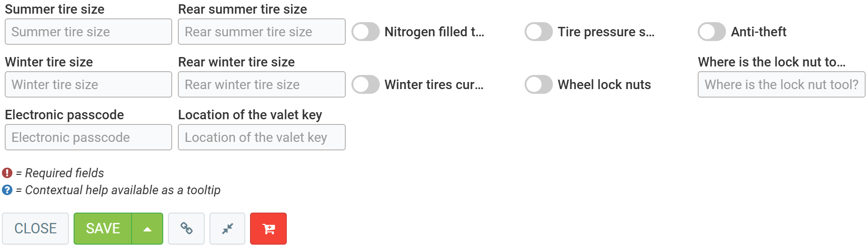The width and height of the screenshot is (868, 247).
Task: Focus the Summer tire size field
Action: click(x=88, y=32)
